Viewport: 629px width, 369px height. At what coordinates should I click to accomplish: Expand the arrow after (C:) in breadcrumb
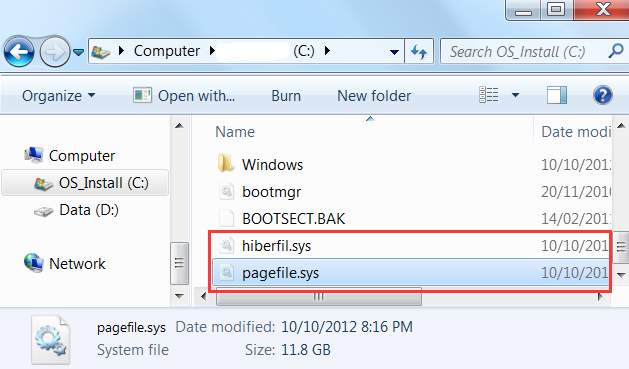click(327, 51)
